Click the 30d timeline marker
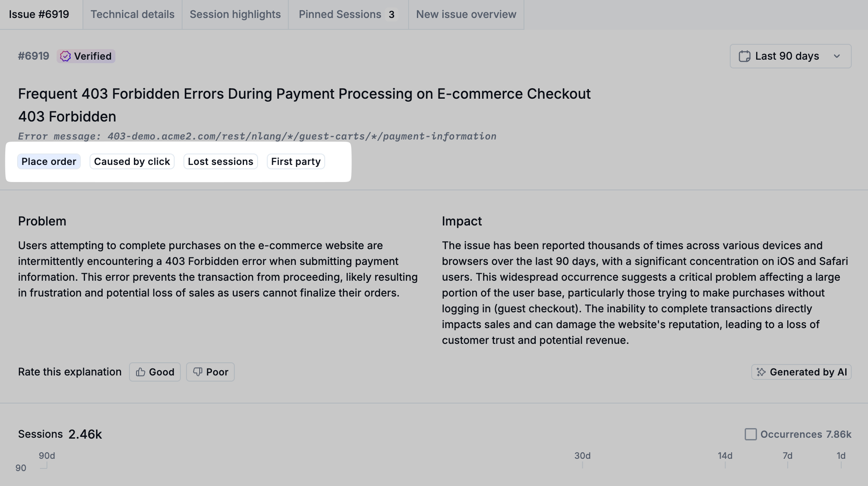868x486 pixels. pos(582,456)
